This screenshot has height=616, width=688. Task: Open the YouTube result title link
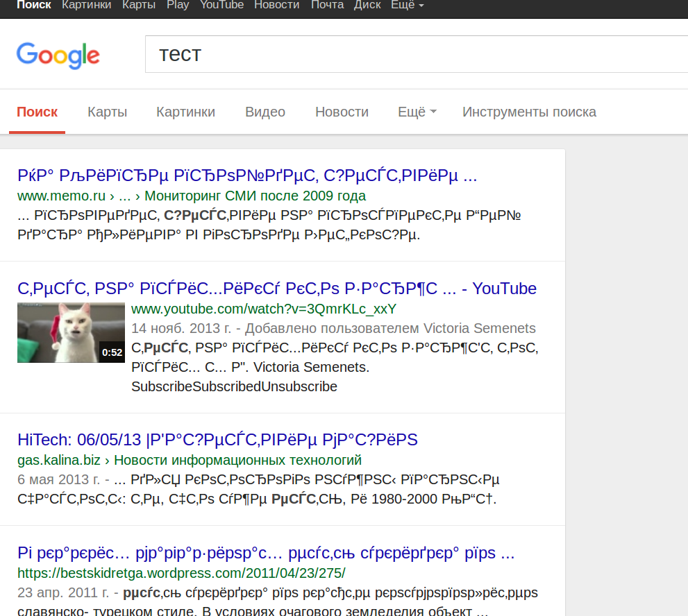(x=277, y=289)
